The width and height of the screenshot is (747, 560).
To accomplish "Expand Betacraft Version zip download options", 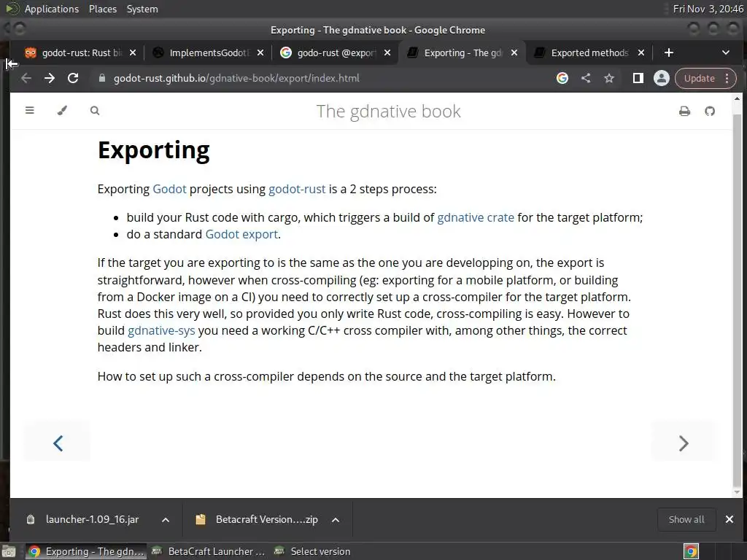I will (x=336, y=519).
